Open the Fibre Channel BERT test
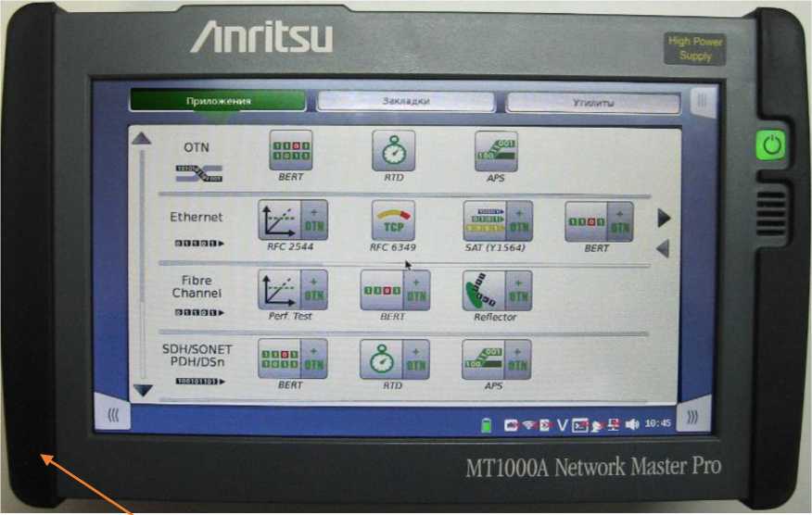812x515 pixels. [x=394, y=291]
